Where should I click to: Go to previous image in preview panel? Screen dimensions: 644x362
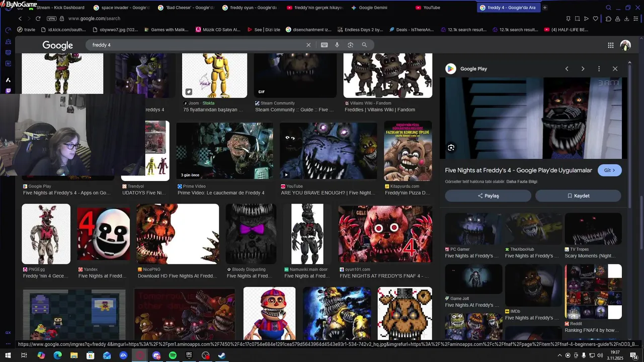(x=567, y=69)
